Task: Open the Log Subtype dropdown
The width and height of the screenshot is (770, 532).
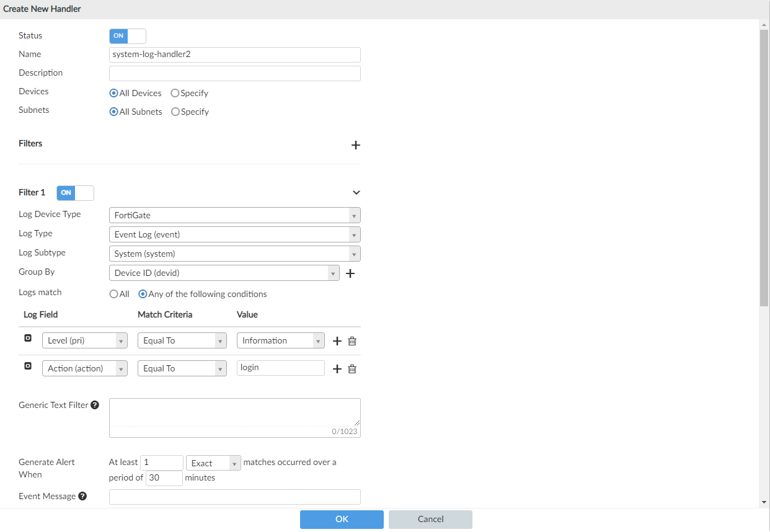Action: click(234, 254)
